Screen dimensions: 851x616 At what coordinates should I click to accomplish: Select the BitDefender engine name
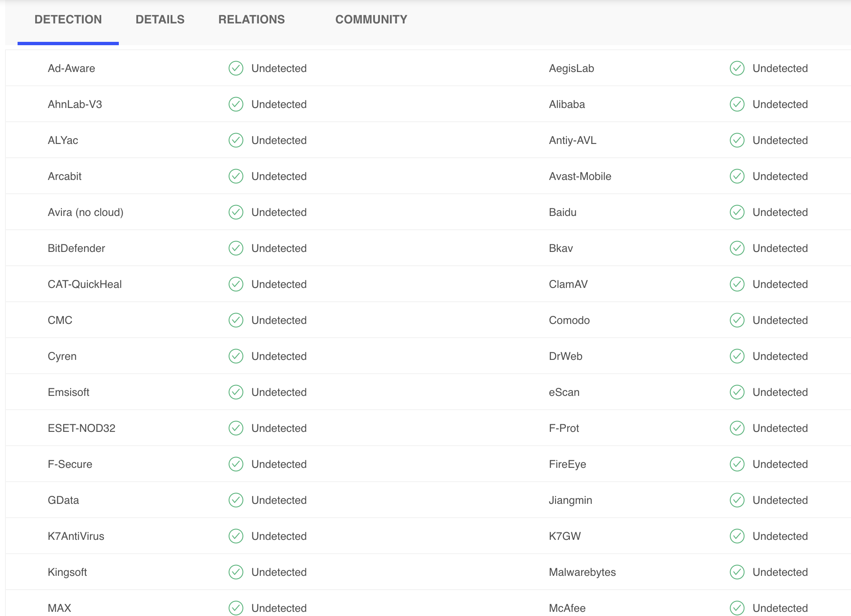pyautogui.click(x=77, y=248)
